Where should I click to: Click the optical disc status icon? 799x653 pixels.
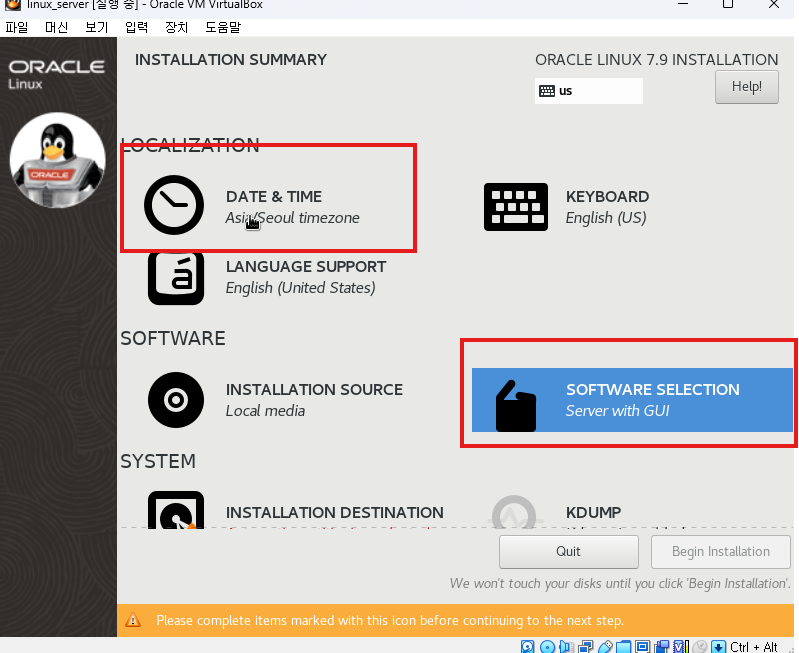click(x=547, y=646)
